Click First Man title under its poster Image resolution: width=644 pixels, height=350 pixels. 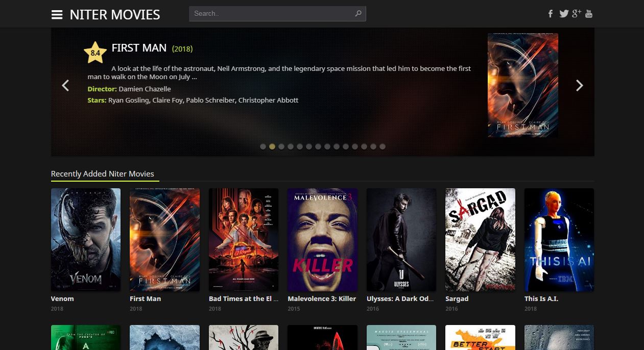(145, 299)
